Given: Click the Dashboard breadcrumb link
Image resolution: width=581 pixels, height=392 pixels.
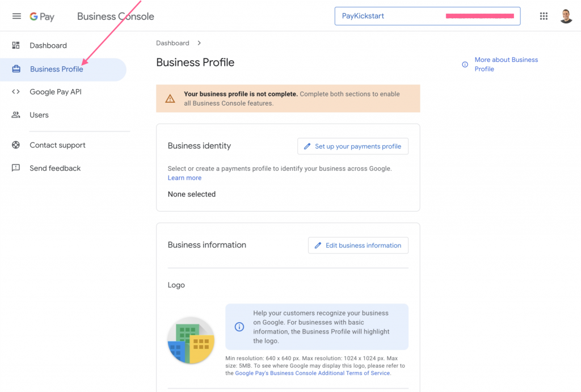Looking at the screenshot, I should point(172,43).
